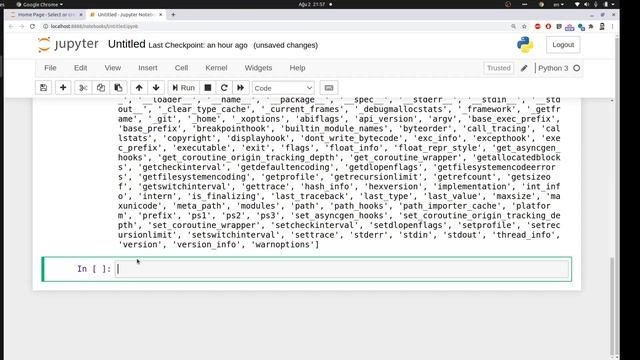
Task: Click the Trusted notebook indicator
Action: (498, 68)
